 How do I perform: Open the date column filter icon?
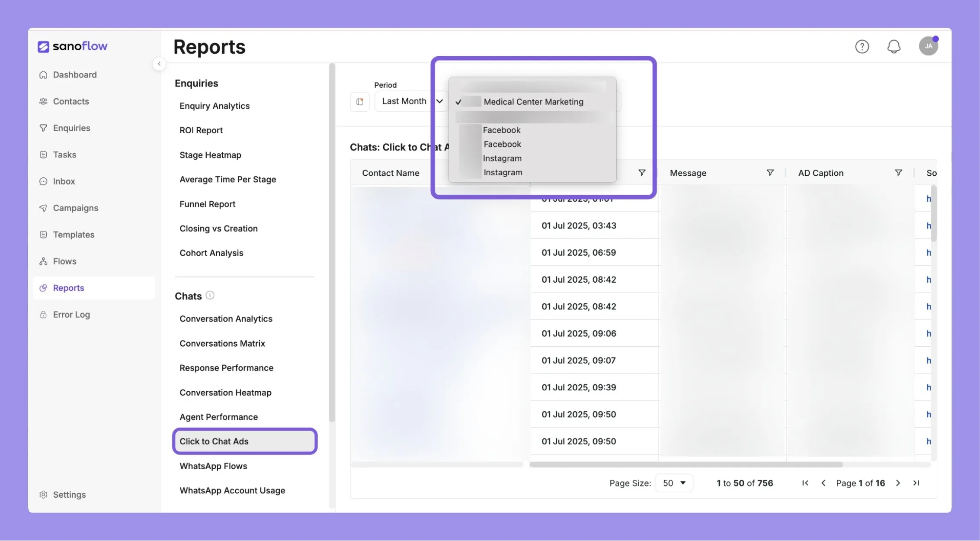[642, 173]
